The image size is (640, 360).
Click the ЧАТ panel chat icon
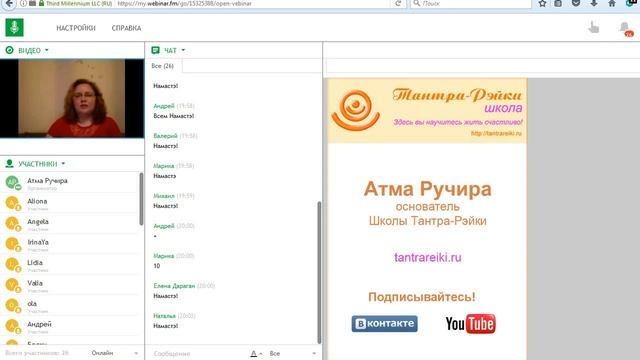point(156,50)
